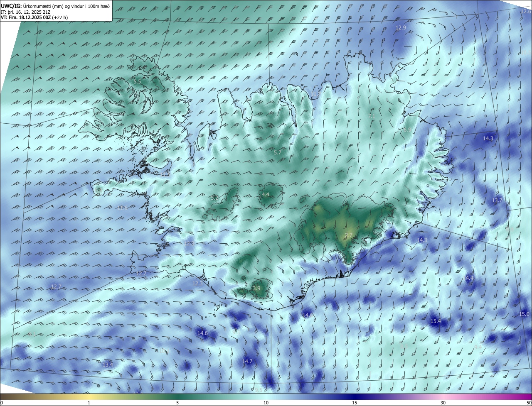The image size is (532, 406).
Task: Select the 13.7 value label
Action: (497, 201)
